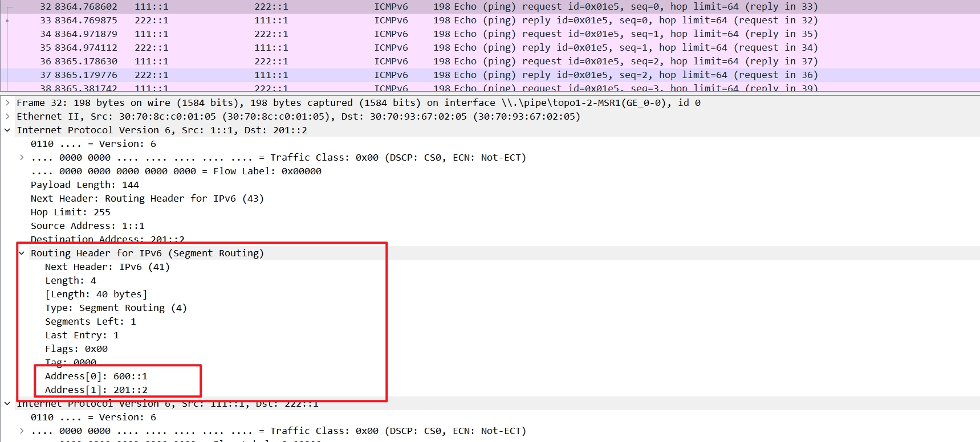Expand the Ethernet II header section
The image size is (980, 442).
7,116
